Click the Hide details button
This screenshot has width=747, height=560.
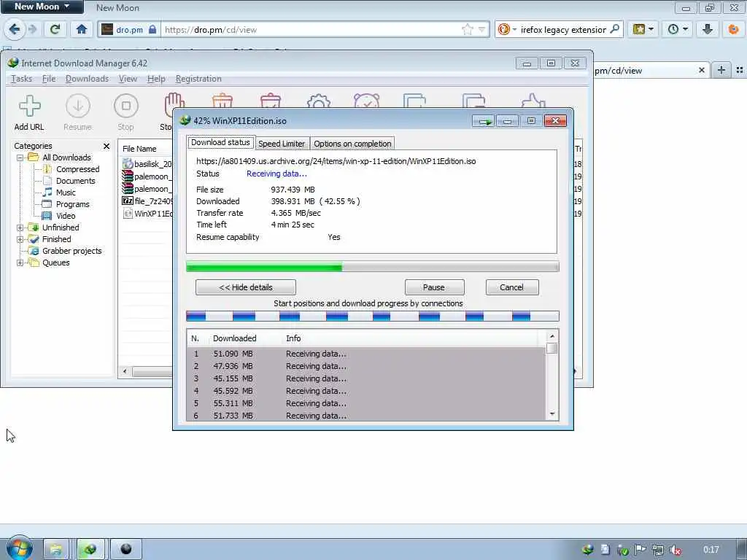point(246,287)
